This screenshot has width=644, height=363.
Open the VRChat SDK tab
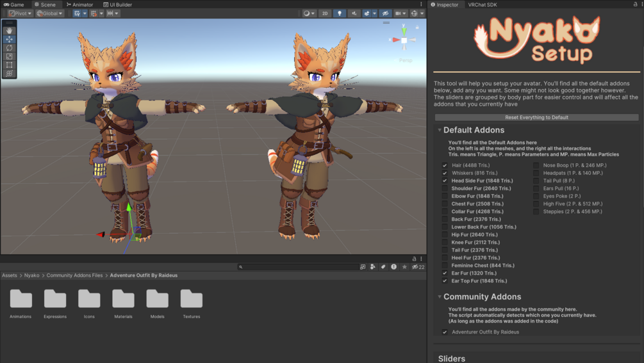click(x=482, y=5)
